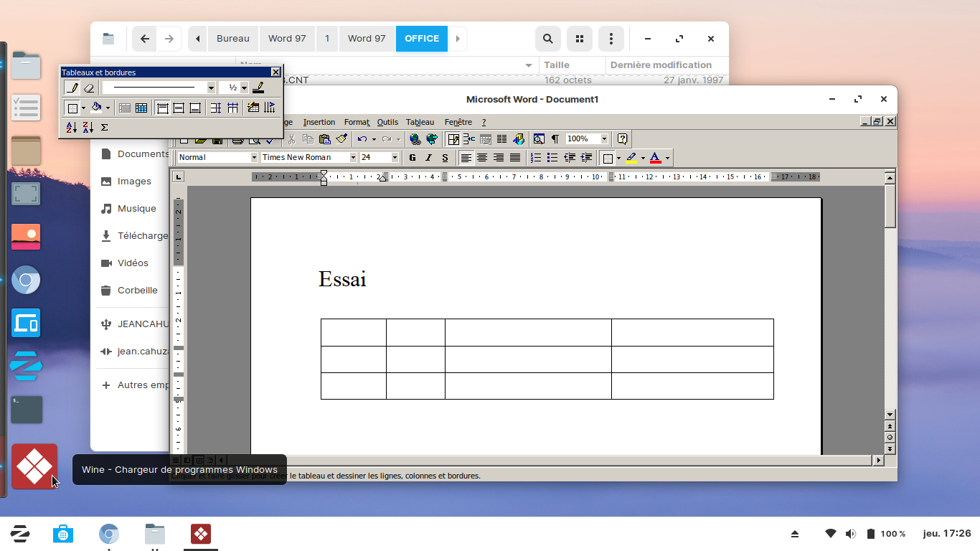Screen dimensions: 980x551
Task: Toggle the paragraph marks (¶) display
Action: point(555,139)
